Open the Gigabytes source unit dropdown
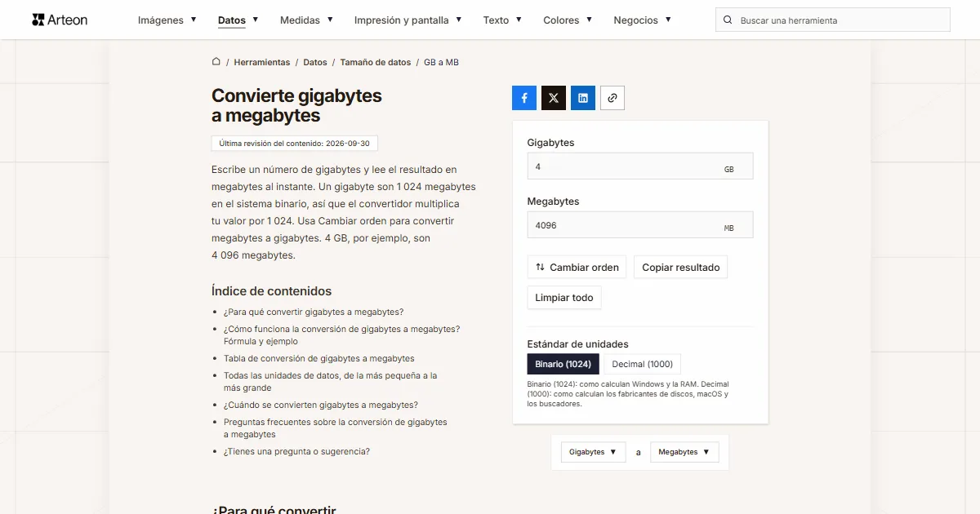Screen dimensions: 980x514 (x=593, y=452)
